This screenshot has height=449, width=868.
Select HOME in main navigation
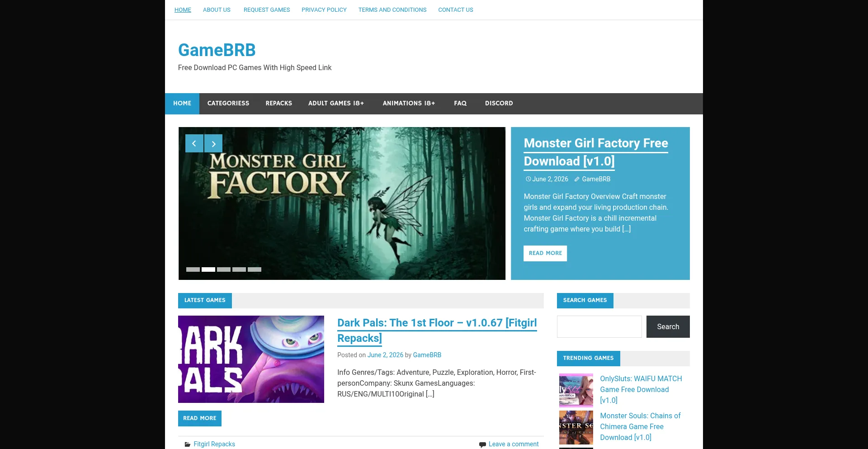coord(182,104)
